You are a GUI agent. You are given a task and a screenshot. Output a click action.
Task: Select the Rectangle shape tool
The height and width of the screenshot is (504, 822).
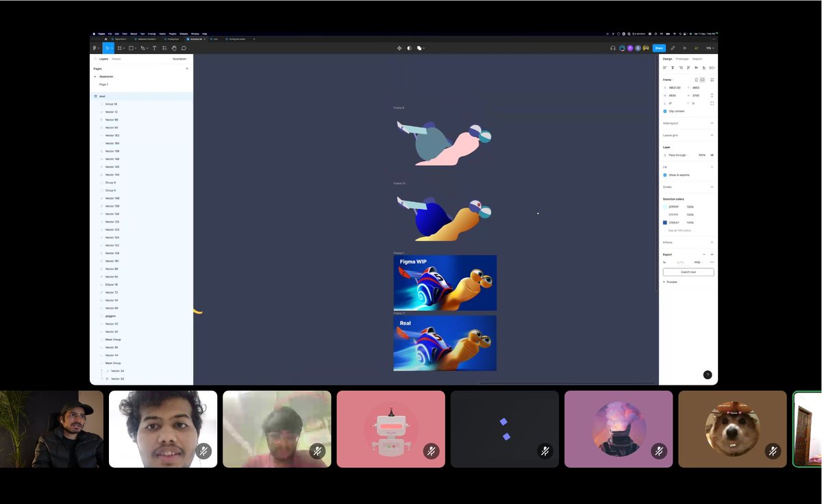click(x=132, y=48)
